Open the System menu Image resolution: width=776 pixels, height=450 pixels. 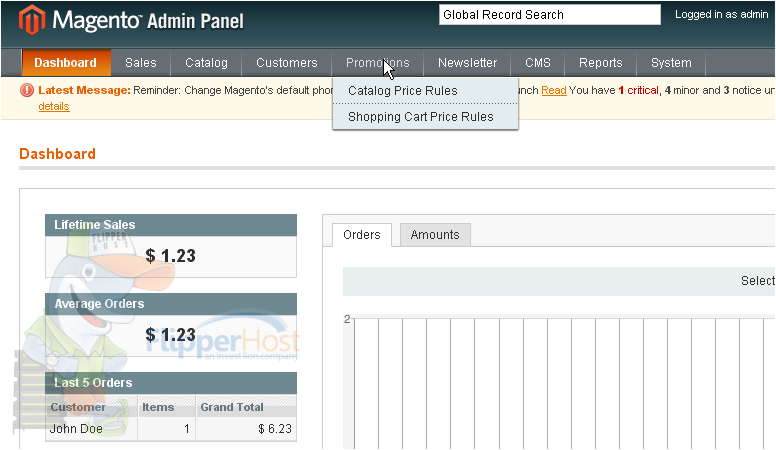pyautogui.click(x=671, y=63)
